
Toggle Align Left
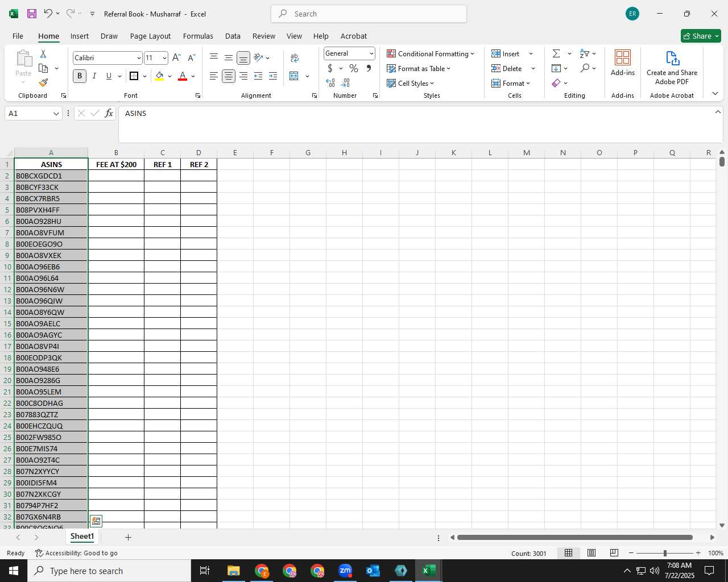[214, 76]
